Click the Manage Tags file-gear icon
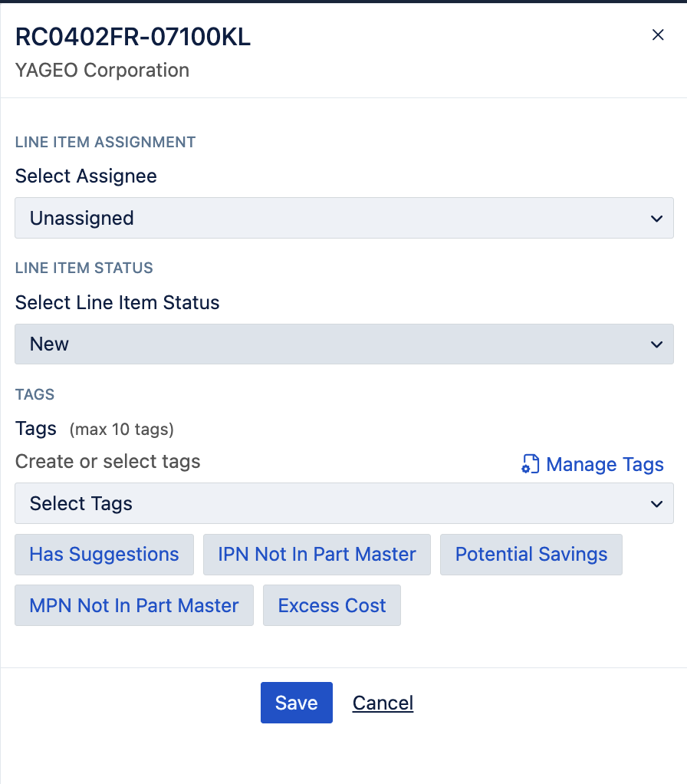687x784 pixels. click(530, 464)
